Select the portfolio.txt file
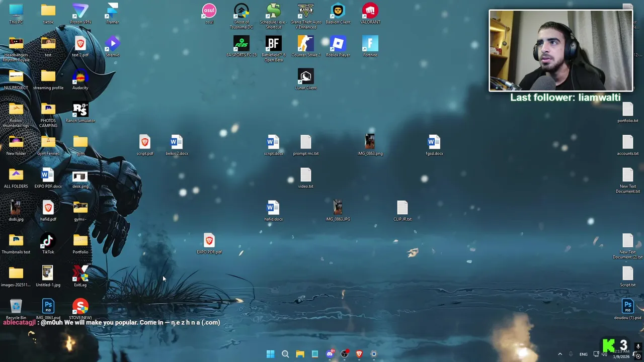This screenshot has width=644, height=362. (628, 112)
